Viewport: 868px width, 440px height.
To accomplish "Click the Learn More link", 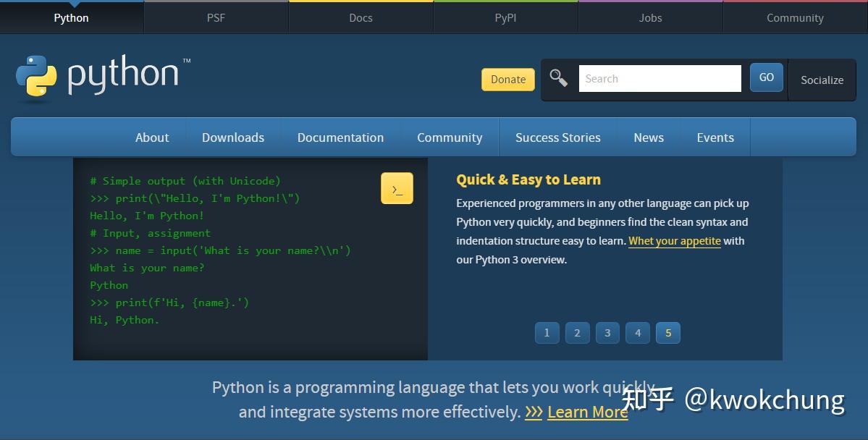I will pyautogui.click(x=587, y=412).
